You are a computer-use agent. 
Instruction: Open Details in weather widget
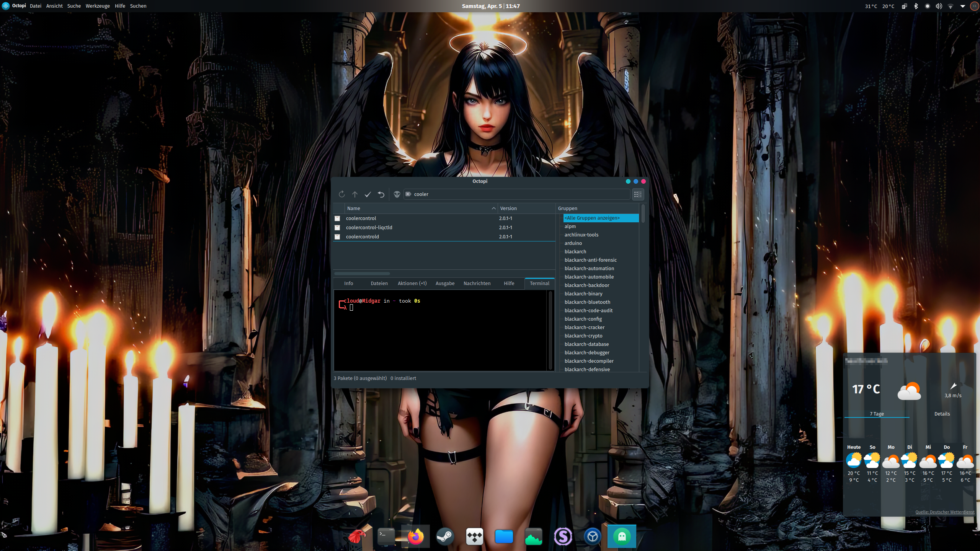[942, 414]
